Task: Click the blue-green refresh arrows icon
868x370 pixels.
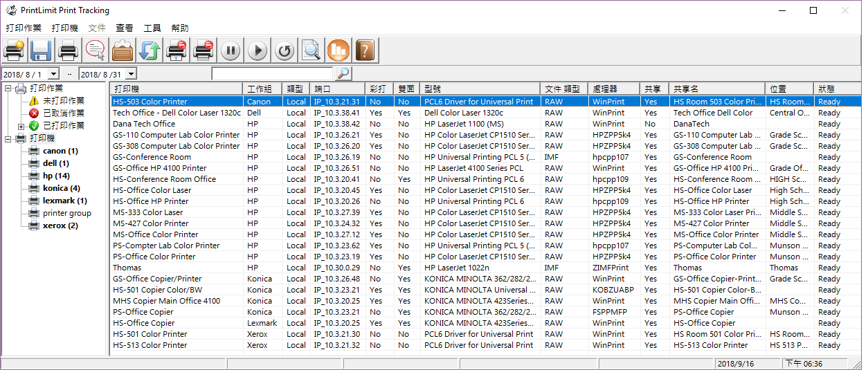Action: click(150, 50)
